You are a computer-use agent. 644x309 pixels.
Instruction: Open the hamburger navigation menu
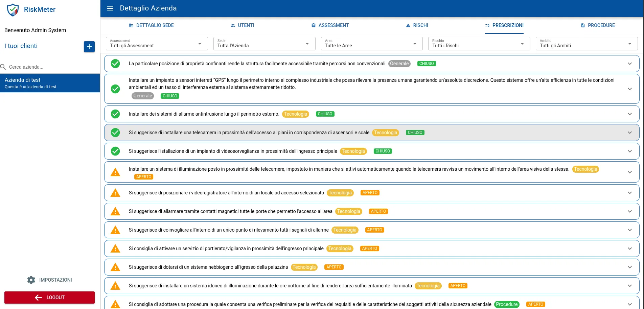click(110, 8)
